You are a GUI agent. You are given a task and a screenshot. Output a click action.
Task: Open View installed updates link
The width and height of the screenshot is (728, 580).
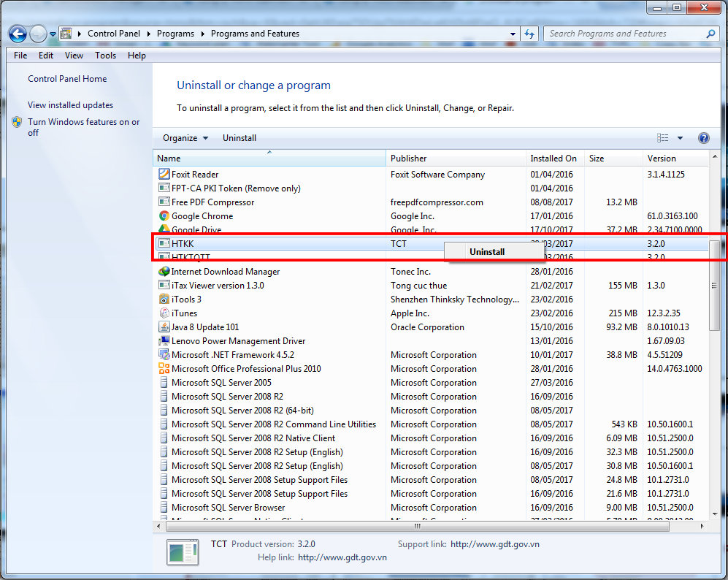point(71,105)
